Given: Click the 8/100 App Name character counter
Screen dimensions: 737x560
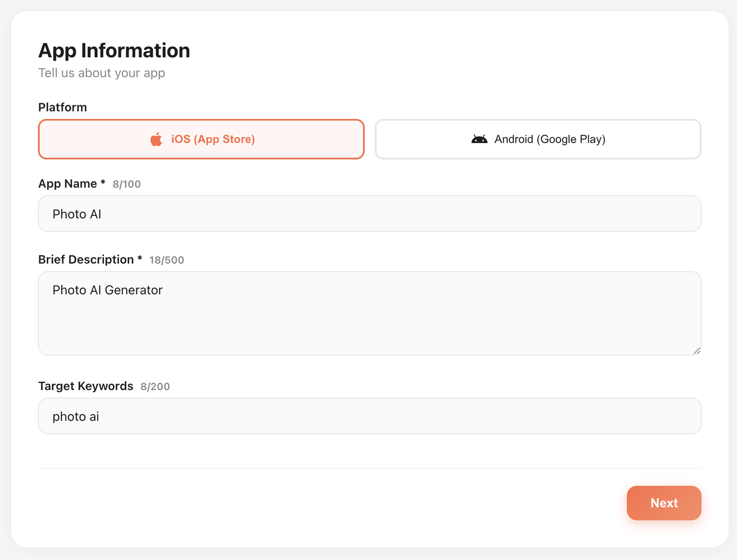Looking at the screenshot, I should [126, 184].
